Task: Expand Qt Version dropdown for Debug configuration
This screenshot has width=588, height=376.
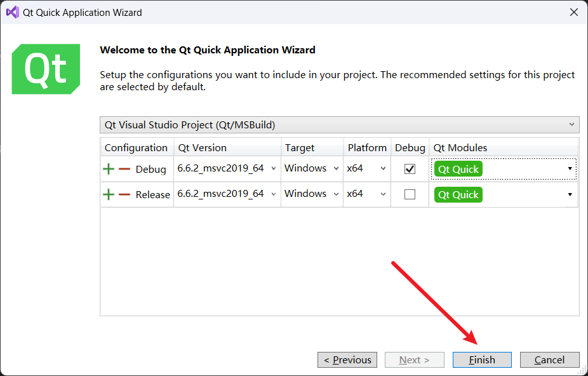Action: click(274, 169)
